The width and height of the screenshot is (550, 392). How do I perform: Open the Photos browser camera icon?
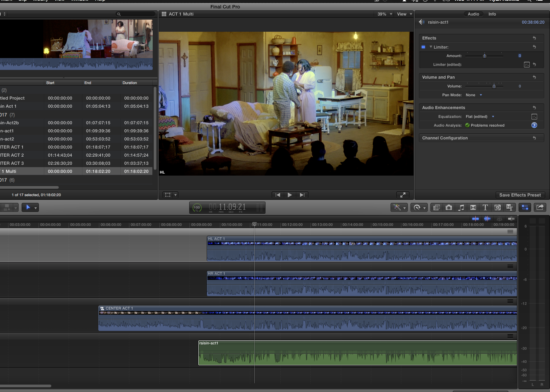tap(449, 208)
